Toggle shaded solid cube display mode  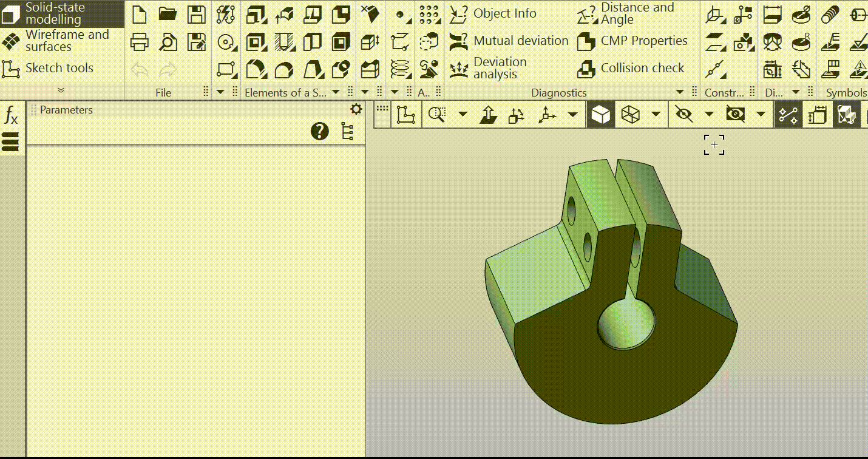600,115
